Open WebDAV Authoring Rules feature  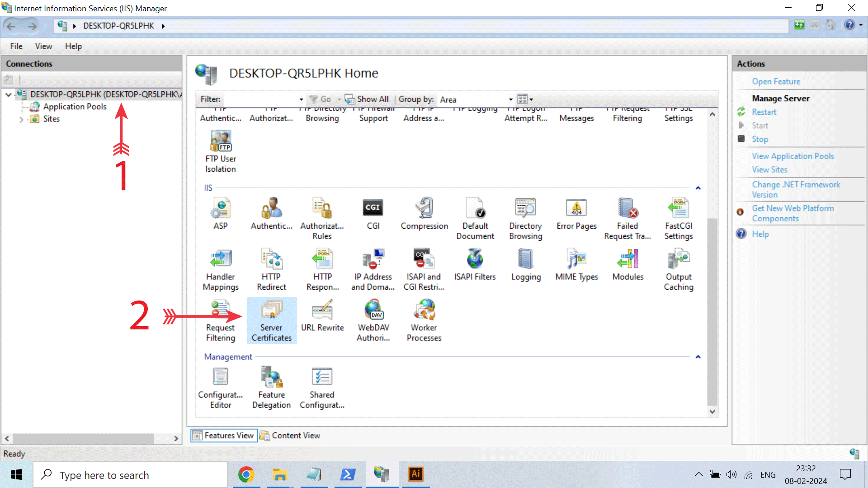(373, 321)
